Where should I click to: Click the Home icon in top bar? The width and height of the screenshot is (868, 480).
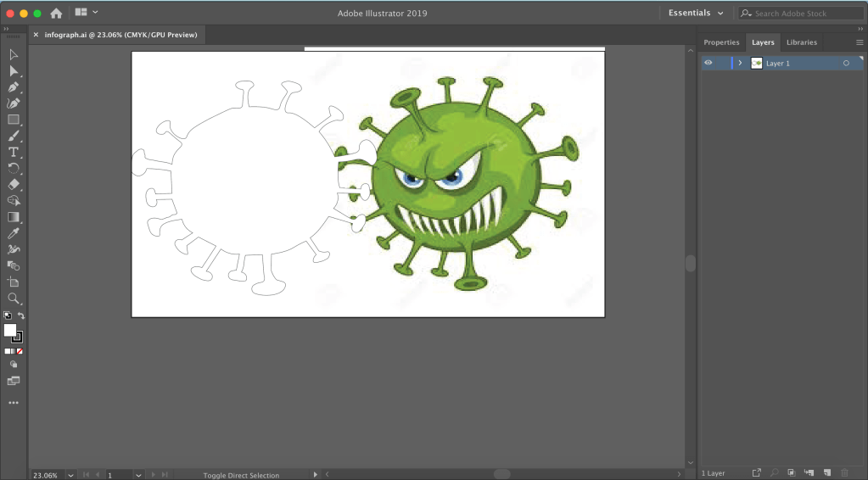point(56,14)
